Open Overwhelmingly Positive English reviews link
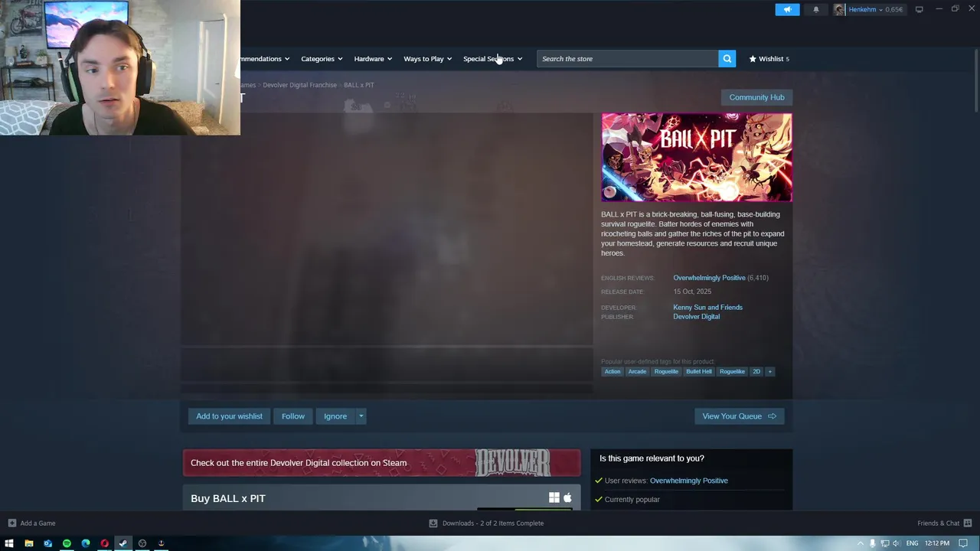 (x=709, y=278)
